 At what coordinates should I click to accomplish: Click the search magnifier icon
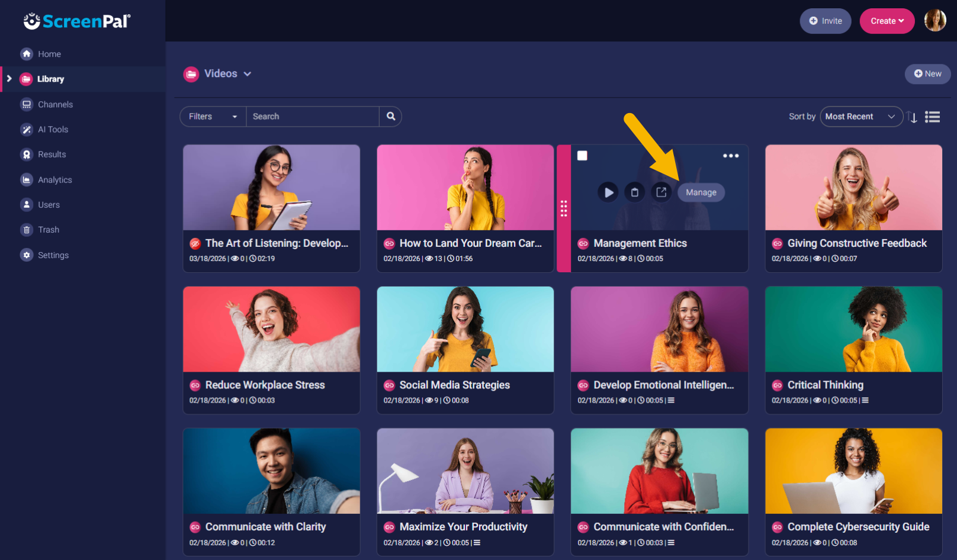pos(390,116)
